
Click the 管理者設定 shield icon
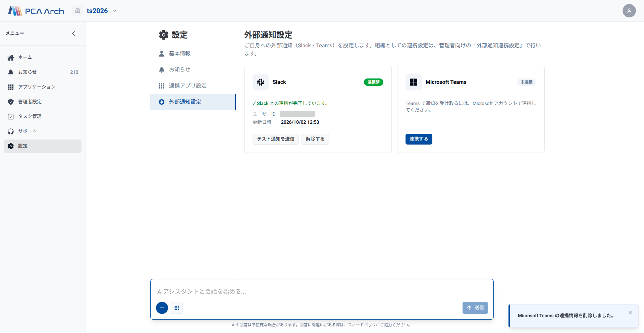[11, 102]
